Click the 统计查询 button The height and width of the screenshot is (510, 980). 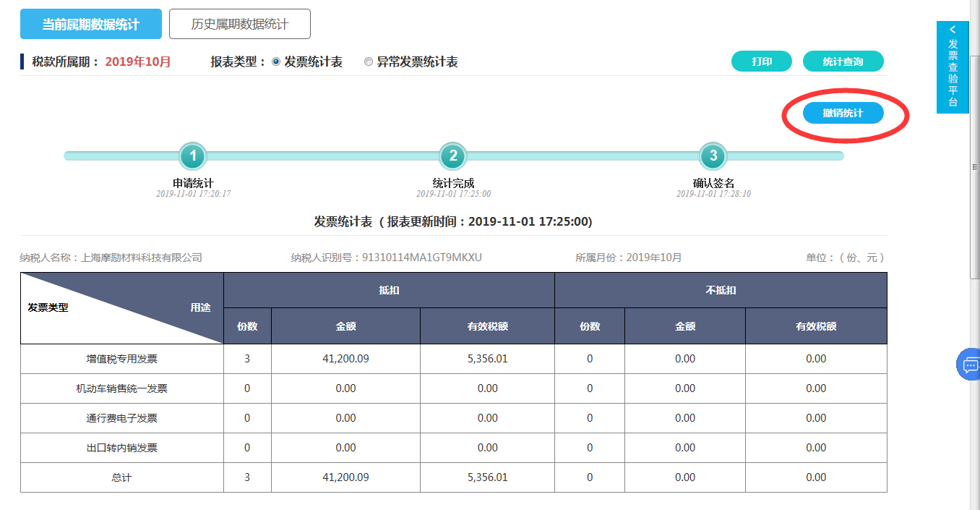843,61
